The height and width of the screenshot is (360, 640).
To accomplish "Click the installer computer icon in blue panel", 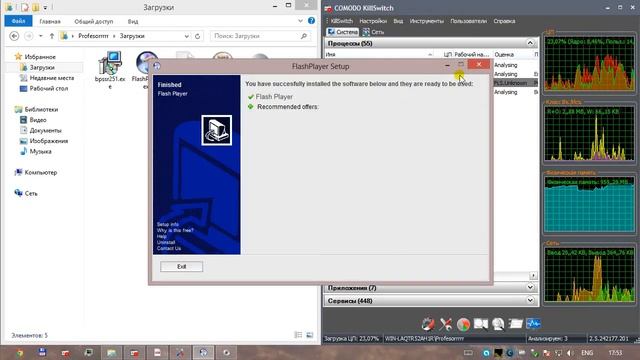I will [216, 130].
